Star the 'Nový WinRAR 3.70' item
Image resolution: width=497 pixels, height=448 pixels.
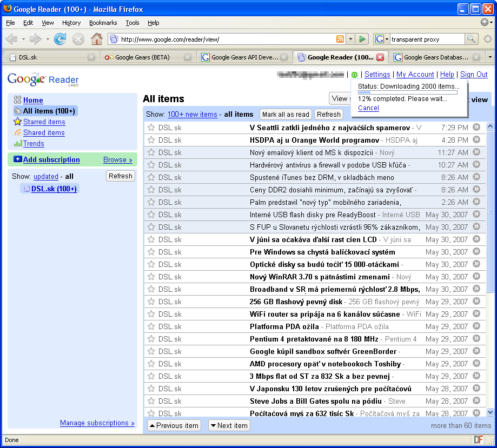(x=151, y=277)
